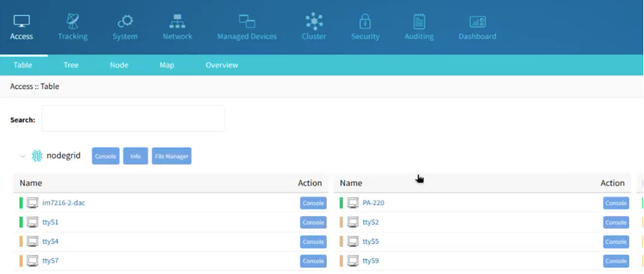The image size is (644, 274).
Task: Click the monitor icon beside PA-220
Action: 353,203
